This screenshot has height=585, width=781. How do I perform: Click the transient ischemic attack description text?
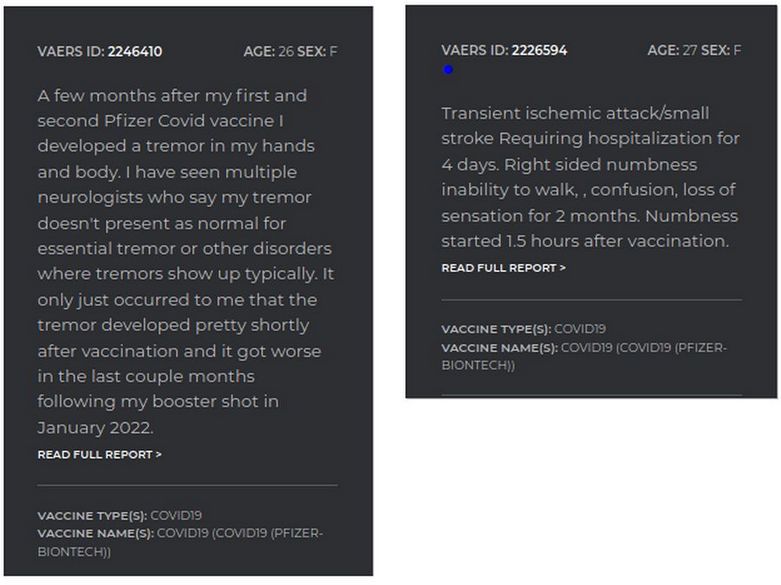click(590, 177)
